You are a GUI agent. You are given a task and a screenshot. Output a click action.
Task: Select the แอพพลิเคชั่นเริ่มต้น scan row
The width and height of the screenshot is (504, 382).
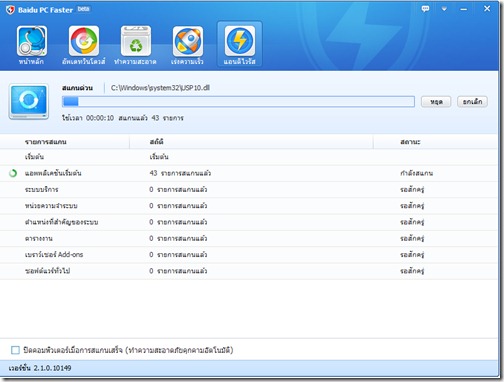248,173
